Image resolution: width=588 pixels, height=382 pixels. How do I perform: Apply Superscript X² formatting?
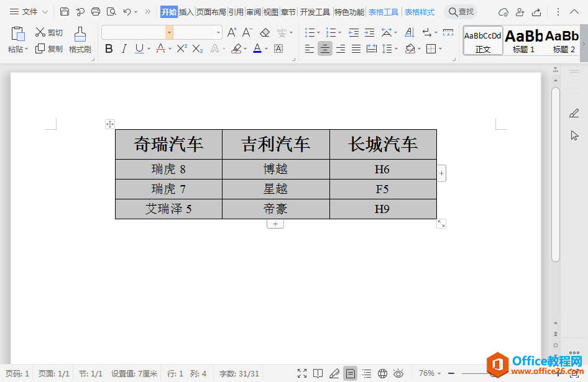coord(182,48)
